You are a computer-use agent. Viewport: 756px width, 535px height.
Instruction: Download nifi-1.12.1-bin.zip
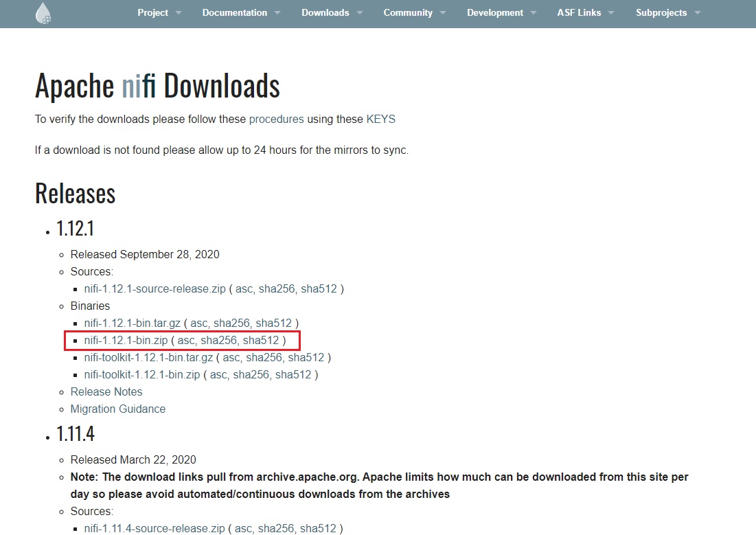[x=126, y=341]
